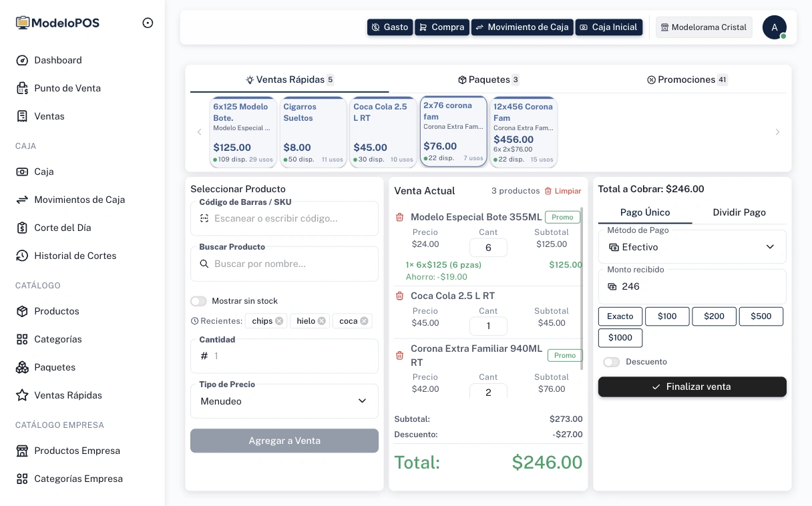Open the Tipo de Precio dropdown showing Menudeo
The width and height of the screenshot is (812, 506).
tap(284, 401)
